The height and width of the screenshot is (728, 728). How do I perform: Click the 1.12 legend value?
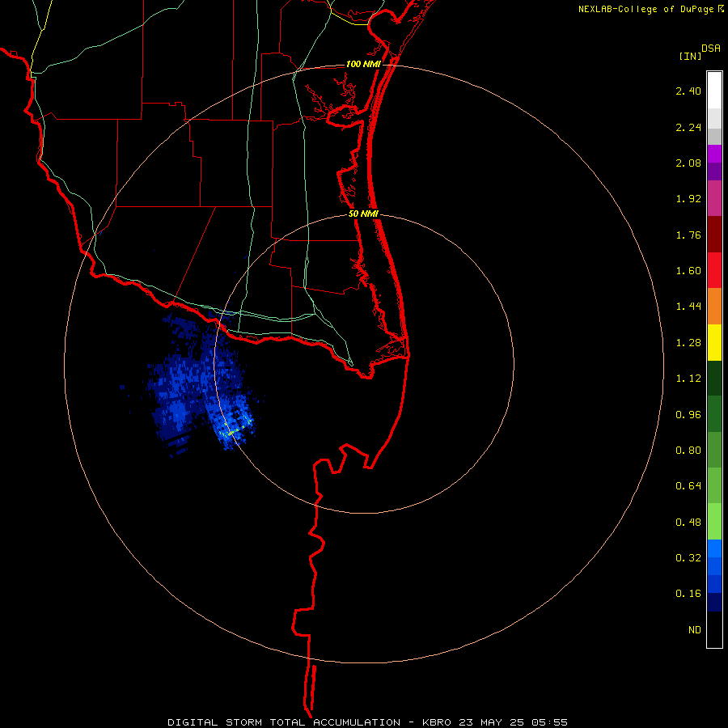688,379
